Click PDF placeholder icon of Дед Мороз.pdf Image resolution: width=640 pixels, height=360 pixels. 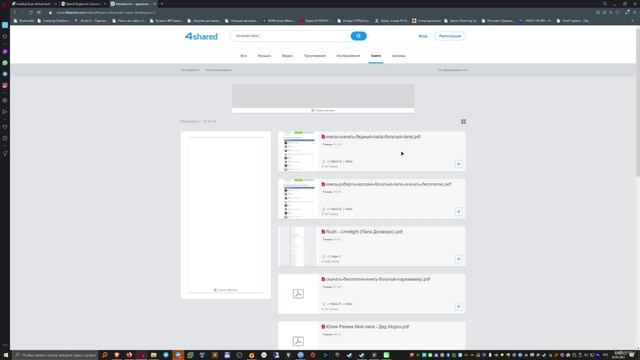tap(298, 341)
